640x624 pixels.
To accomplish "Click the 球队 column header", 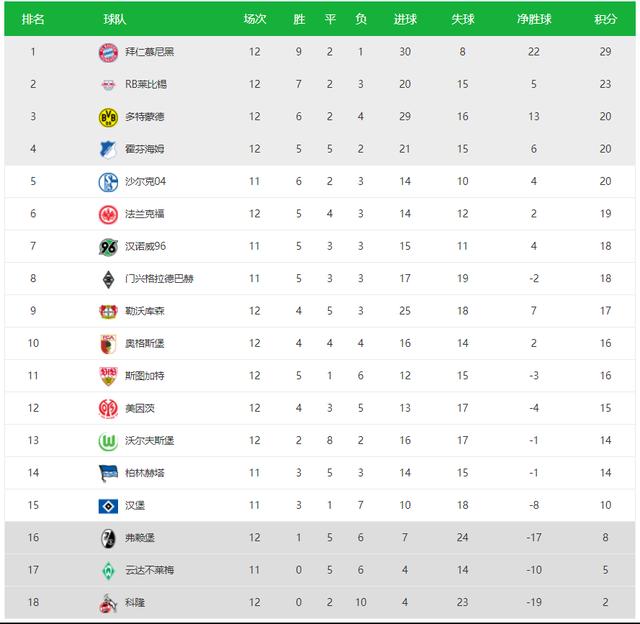I will (115, 20).
